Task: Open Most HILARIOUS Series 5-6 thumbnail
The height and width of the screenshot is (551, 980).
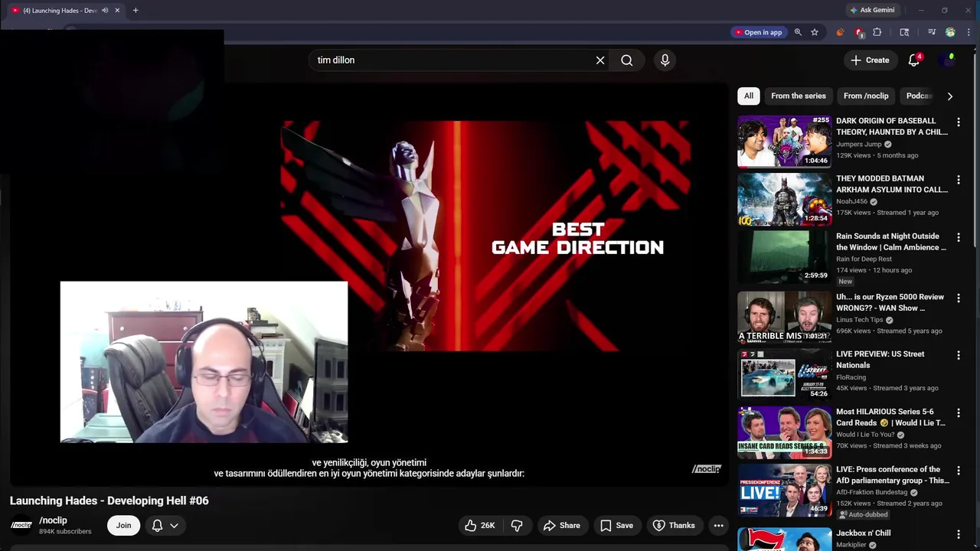Action: pos(784,432)
